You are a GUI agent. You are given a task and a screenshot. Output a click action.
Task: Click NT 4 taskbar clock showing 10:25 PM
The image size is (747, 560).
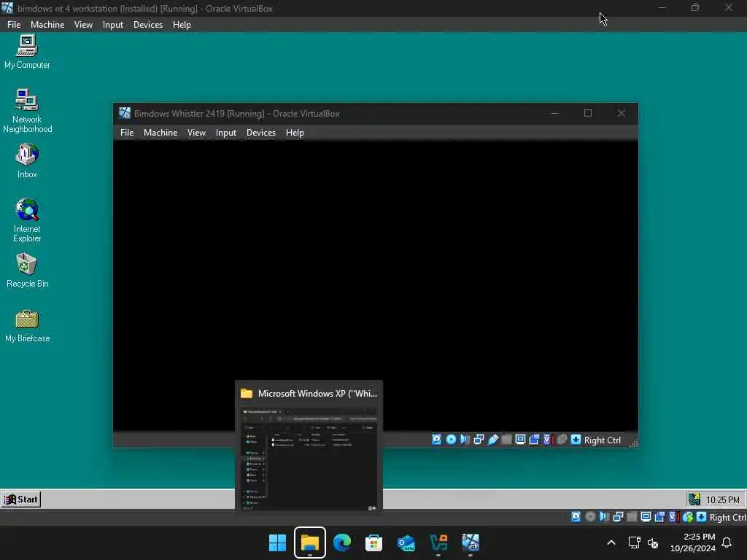point(723,500)
